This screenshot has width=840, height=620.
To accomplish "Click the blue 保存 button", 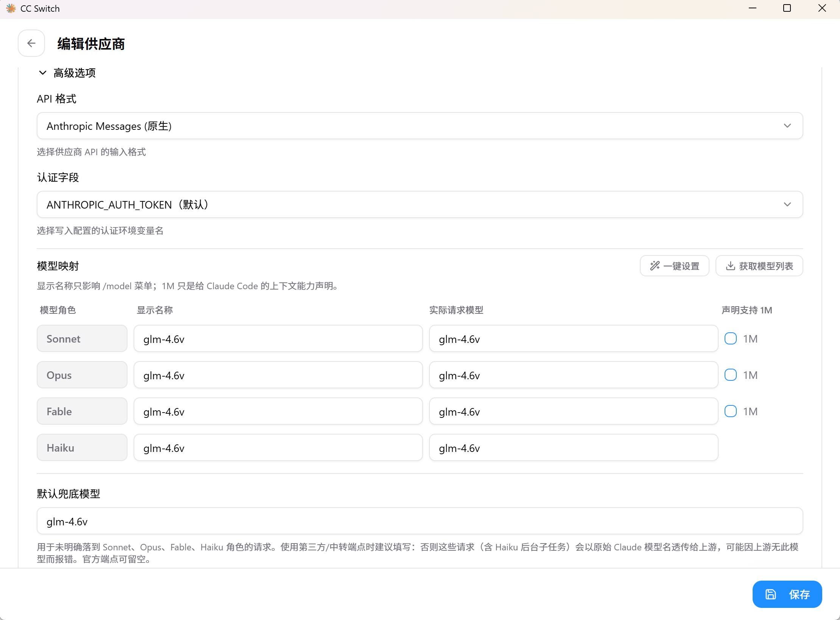I will click(787, 594).
